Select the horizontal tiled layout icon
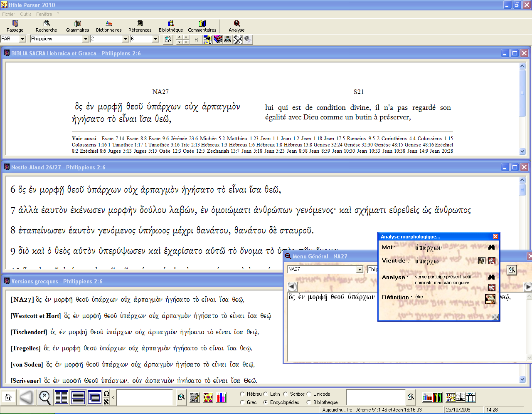This screenshot has height=414, width=532. click(x=78, y=397)
